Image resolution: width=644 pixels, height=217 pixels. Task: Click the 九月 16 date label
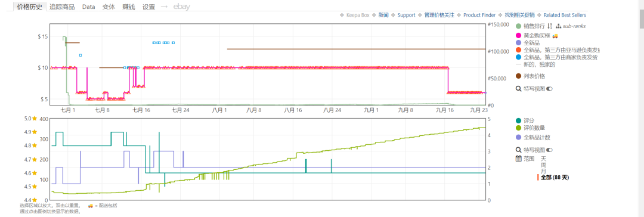[444, 110]
